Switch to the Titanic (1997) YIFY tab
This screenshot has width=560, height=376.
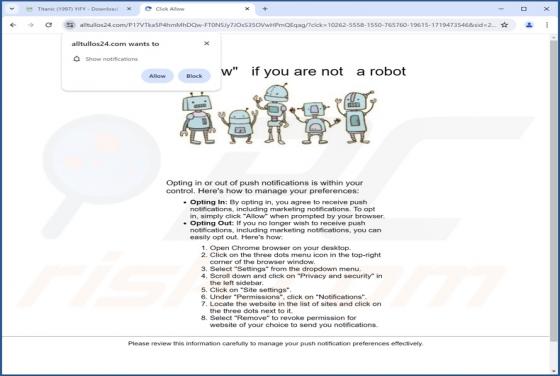(x=78, y=9)
